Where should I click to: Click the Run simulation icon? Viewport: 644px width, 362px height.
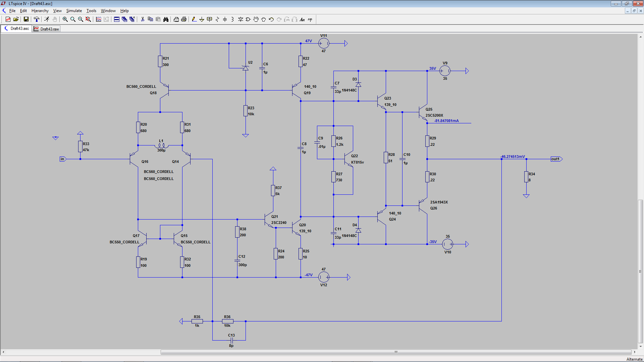pos(47,19)
